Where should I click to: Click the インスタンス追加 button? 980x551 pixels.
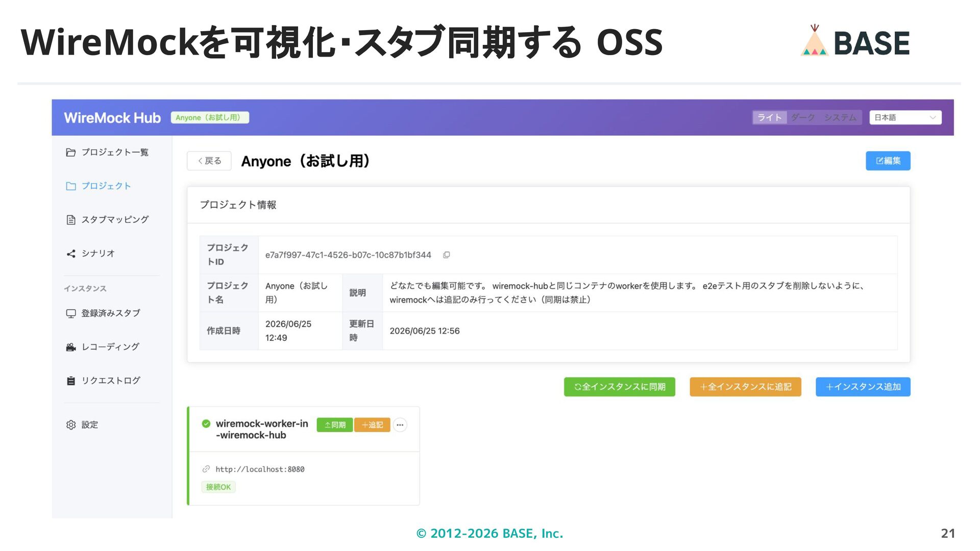pos(863,387)
